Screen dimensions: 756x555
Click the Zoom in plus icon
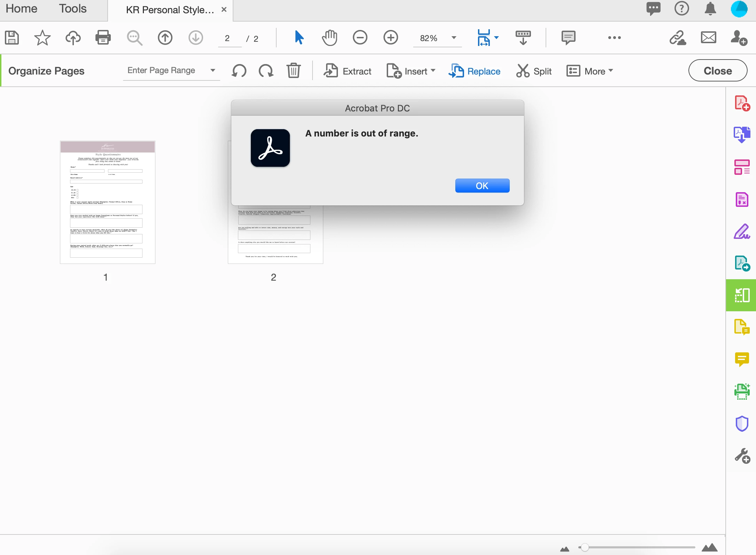[x=391, y=38]
